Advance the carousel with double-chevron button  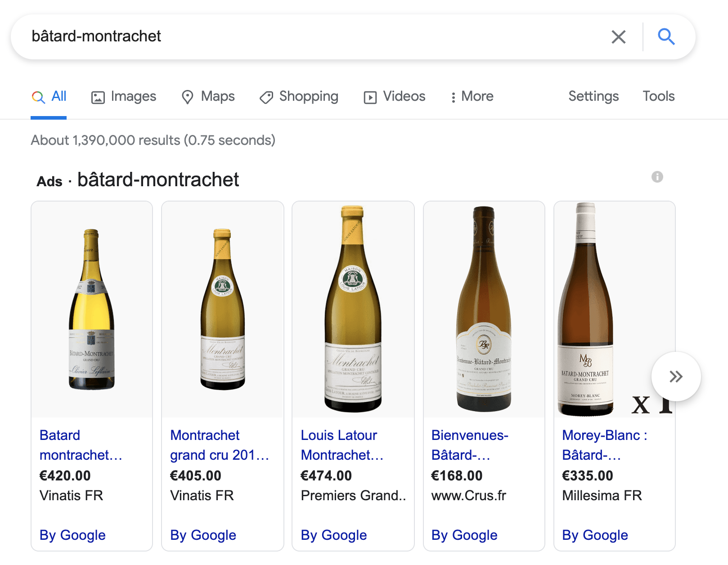[676, 377]
